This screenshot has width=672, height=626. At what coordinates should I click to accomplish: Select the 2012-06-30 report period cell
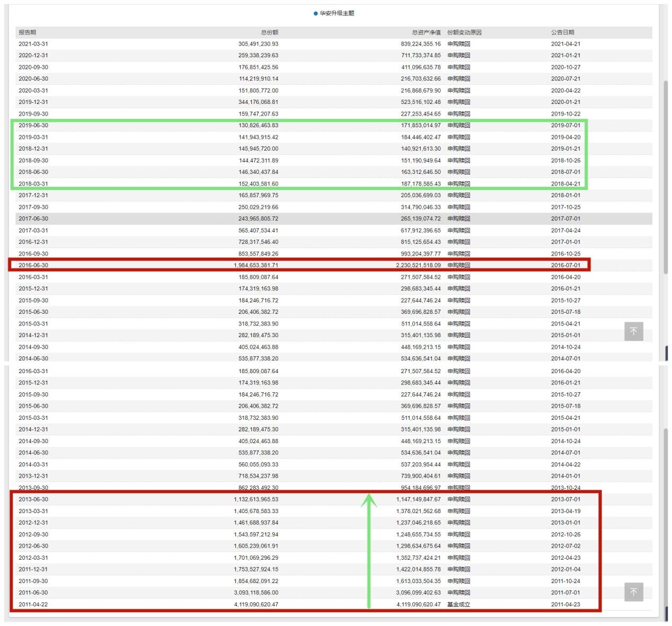click(33, 546)
